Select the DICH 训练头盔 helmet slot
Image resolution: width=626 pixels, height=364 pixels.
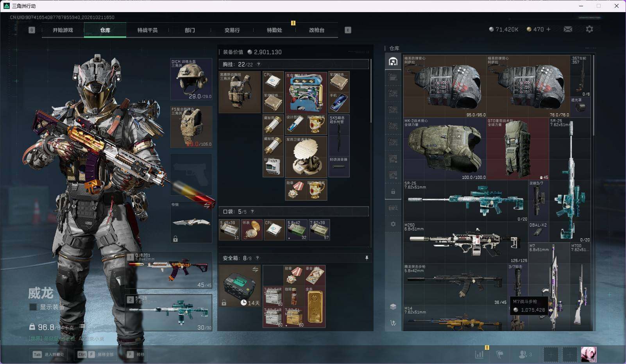coord(191,79)
